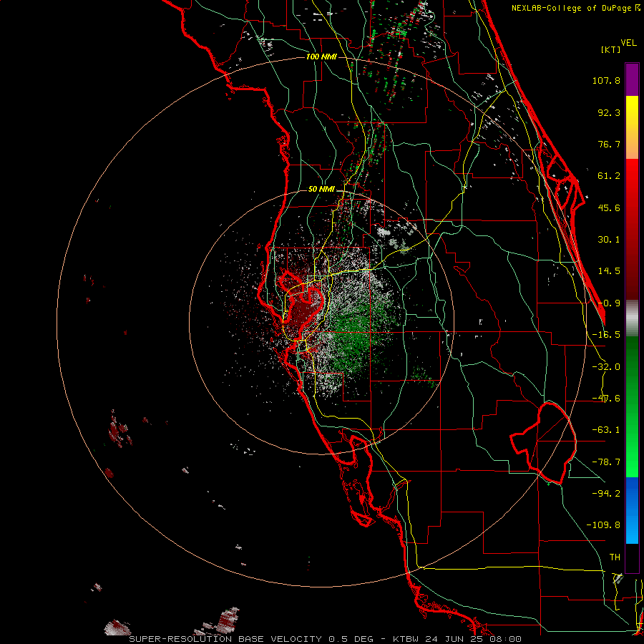Click the -32.0 velocity scale value
644x644 pixels.
[x=606, y=367]
